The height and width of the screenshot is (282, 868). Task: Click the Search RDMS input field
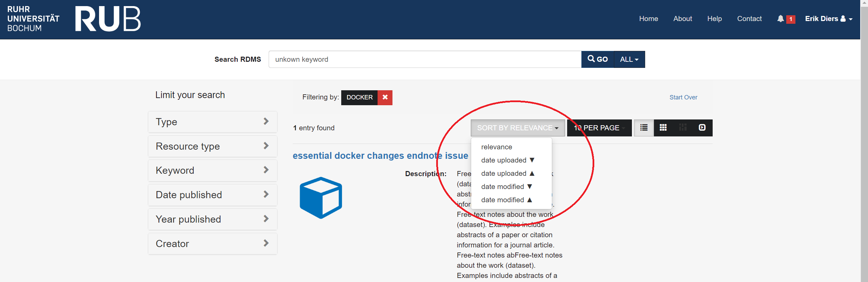tap(425, 59)
